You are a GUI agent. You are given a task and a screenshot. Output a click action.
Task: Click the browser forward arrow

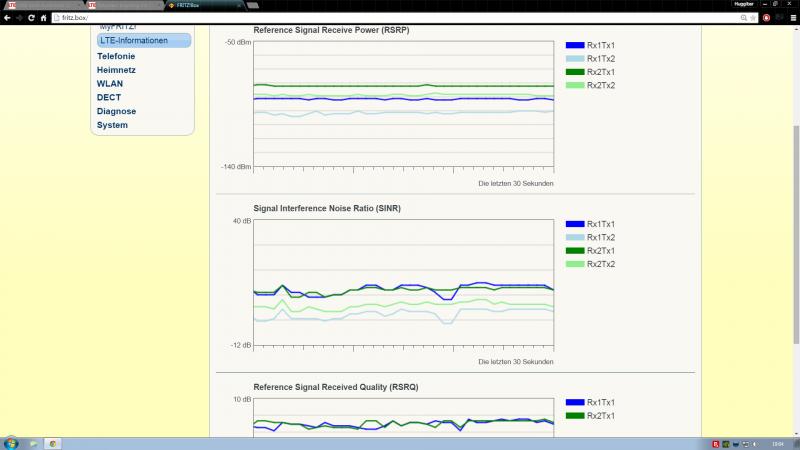[x=19, y=17]
